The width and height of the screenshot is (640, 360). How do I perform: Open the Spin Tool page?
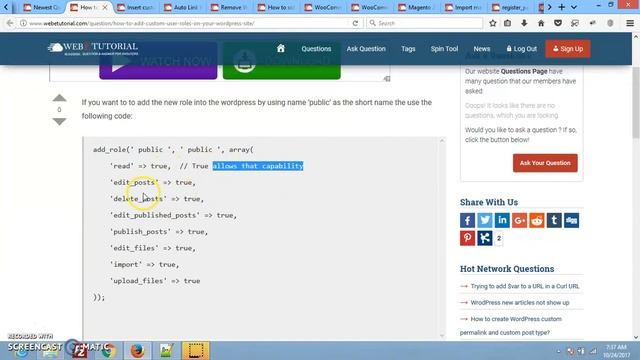444,49
